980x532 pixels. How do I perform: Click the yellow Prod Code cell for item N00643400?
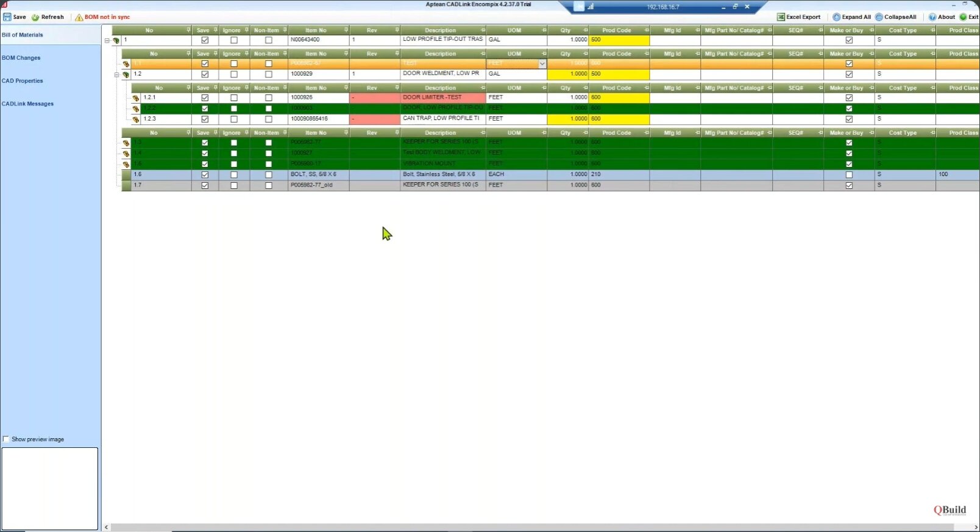[x=619, y=40]
